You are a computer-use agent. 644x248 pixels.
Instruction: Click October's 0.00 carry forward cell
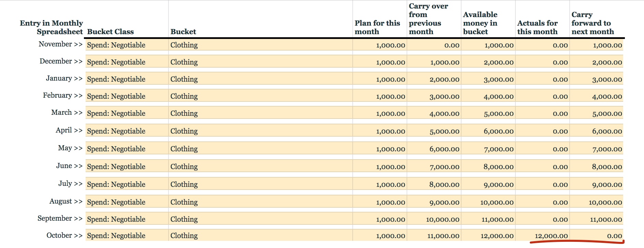[597, 236]
